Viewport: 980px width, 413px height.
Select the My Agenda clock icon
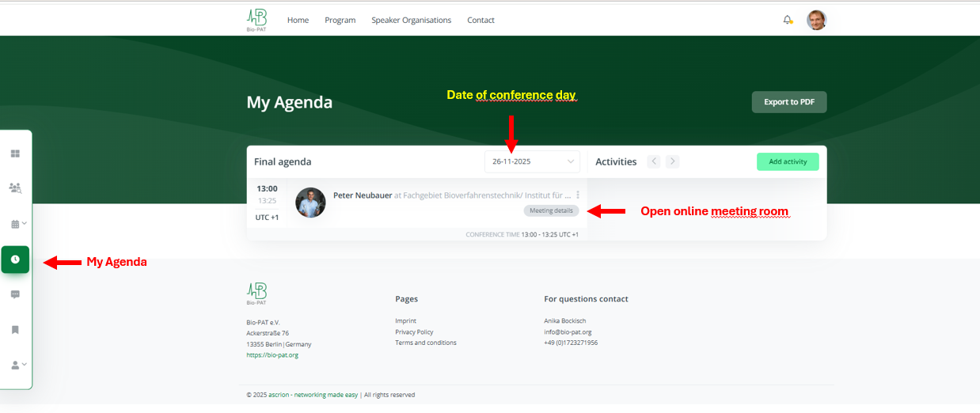tap(15, 260)
